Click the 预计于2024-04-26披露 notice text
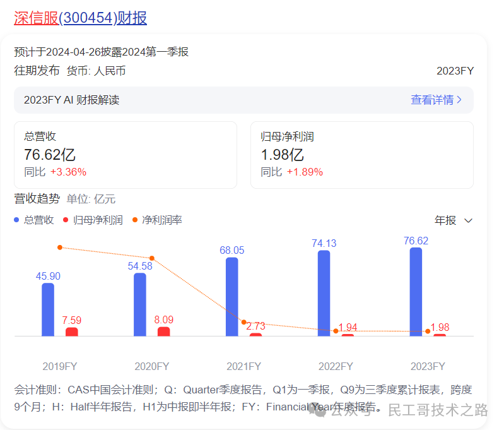The image size is (504, 430). point(101,52)
